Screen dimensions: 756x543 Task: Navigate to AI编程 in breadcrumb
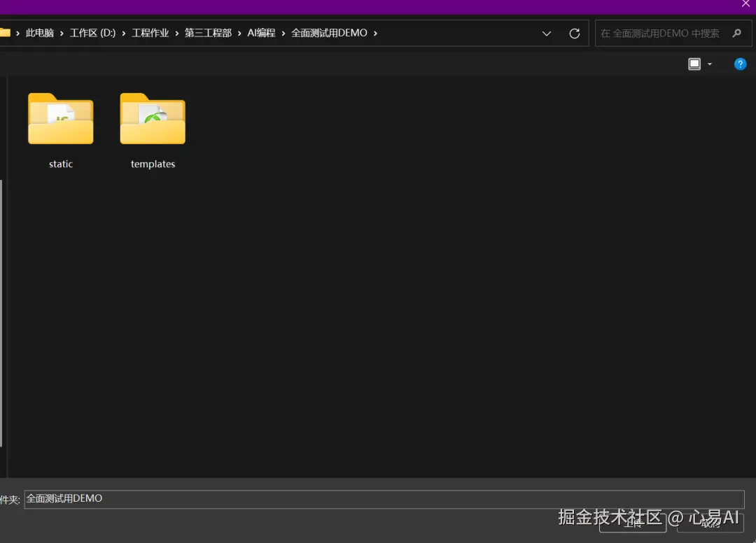(261, 33)
